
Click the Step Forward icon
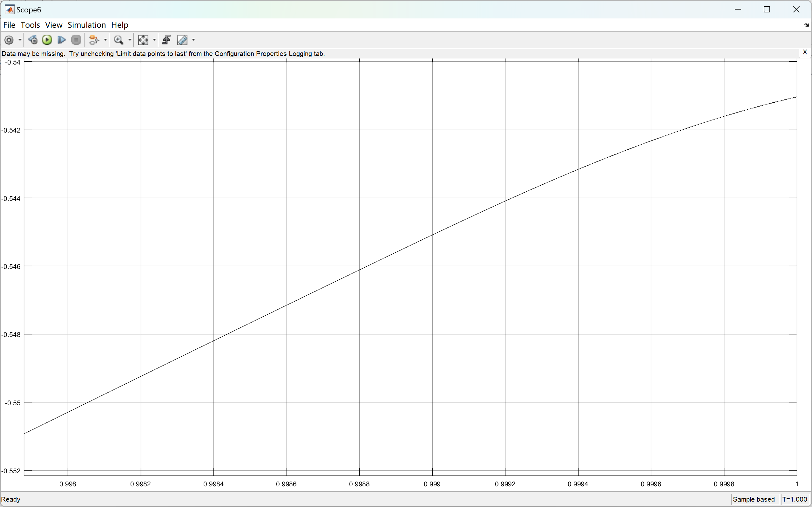(61, 40)
